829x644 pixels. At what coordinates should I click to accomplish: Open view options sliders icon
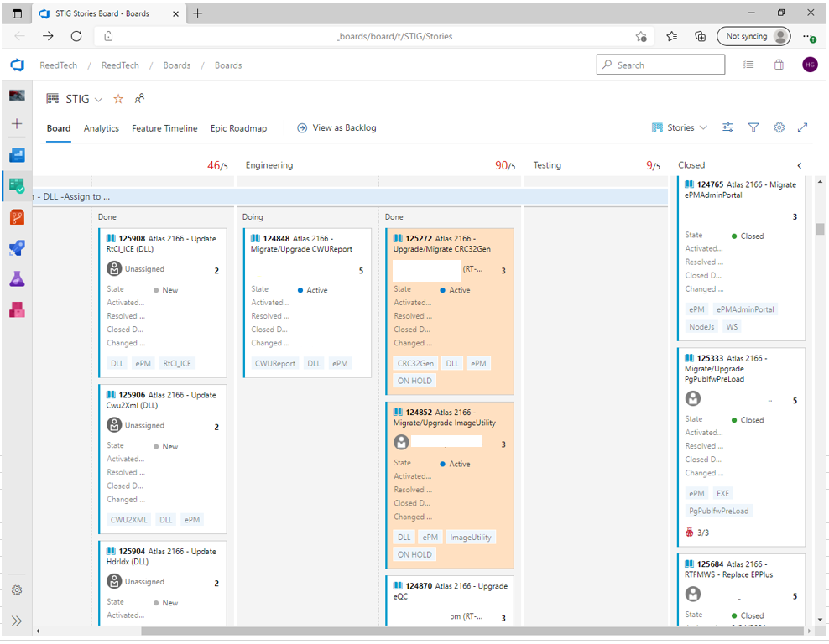[728, 127]
